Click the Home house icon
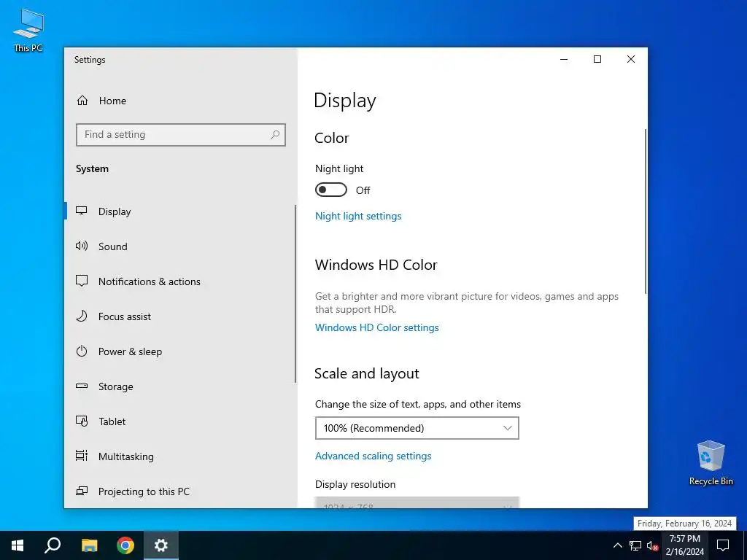 coord(82,101)
